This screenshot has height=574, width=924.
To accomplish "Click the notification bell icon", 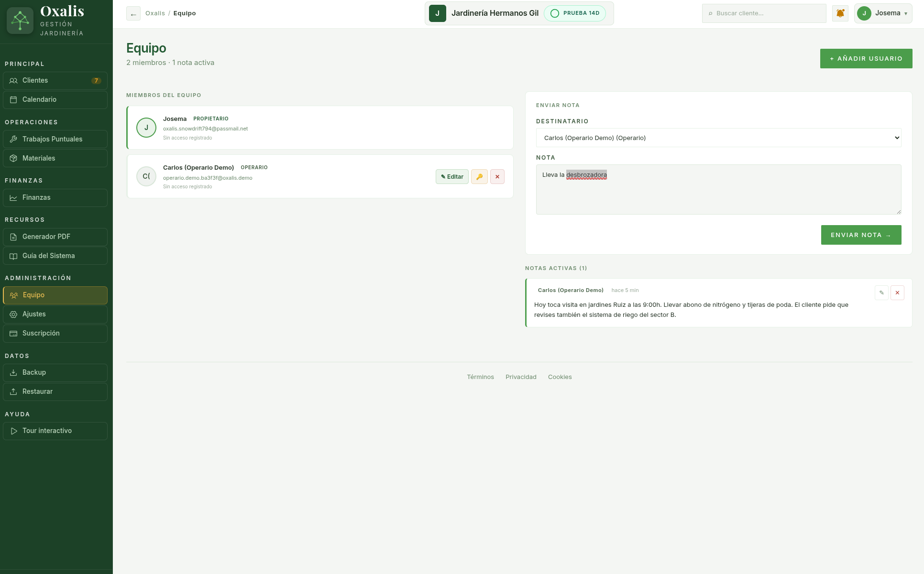I will (x=840, y=13).
